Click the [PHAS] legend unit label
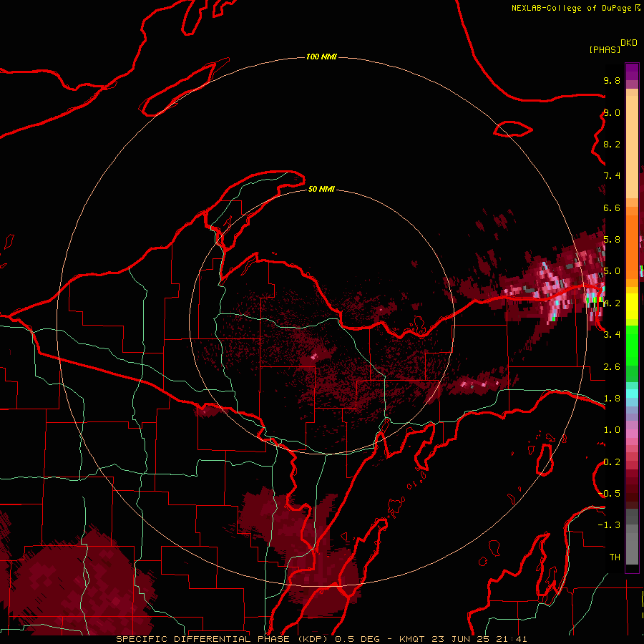This screenshot has width=644, height=644. (605, 50)
